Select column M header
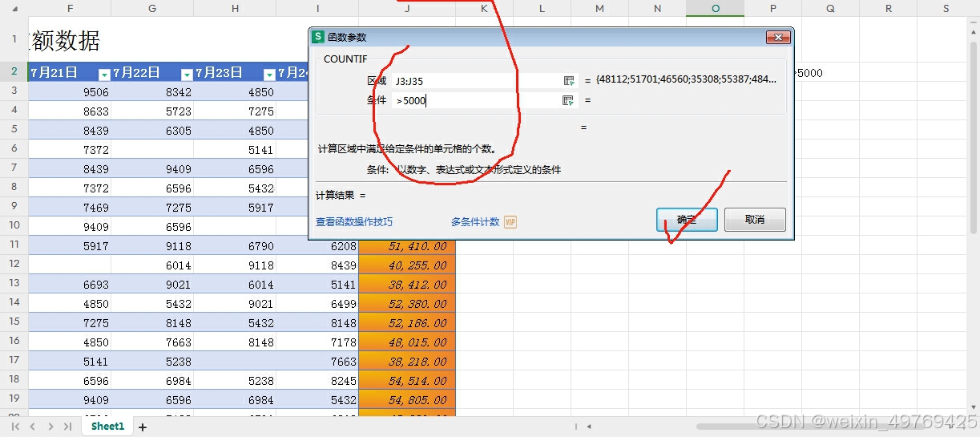Viewport: 980px width, 437px height. pyautogui.click(x=600, y=8)
